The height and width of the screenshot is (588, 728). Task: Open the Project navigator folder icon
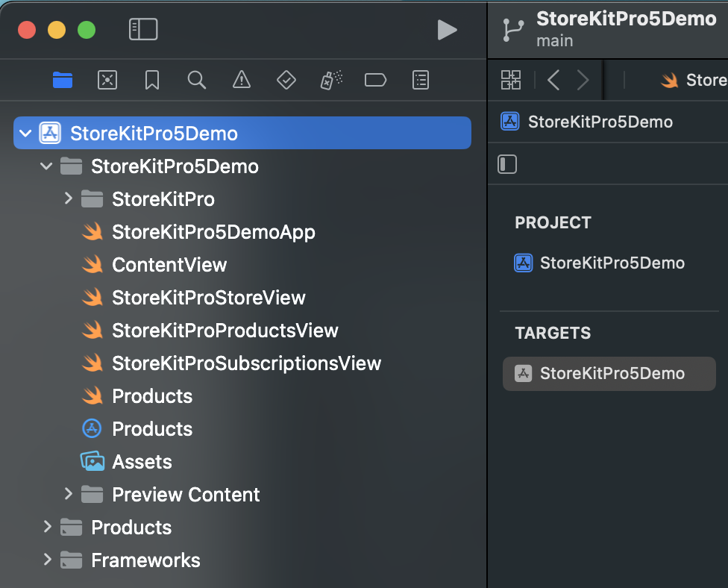(x=63, y=80)
